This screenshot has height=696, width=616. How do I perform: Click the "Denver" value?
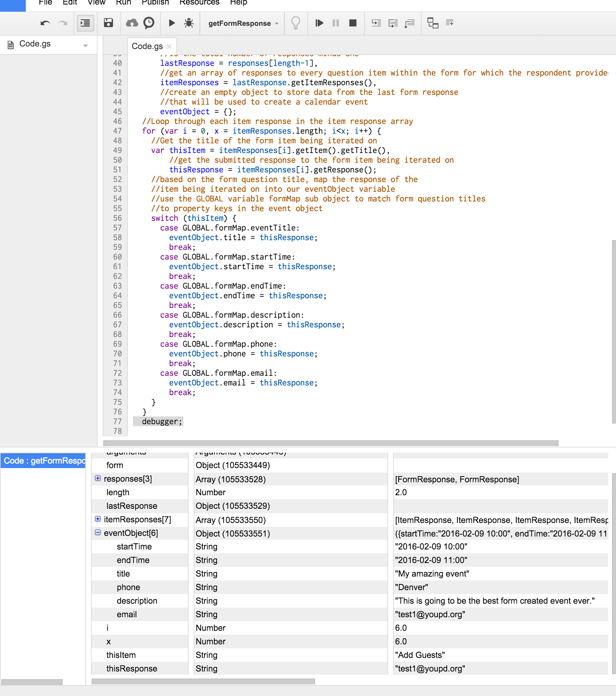(411, 588)
